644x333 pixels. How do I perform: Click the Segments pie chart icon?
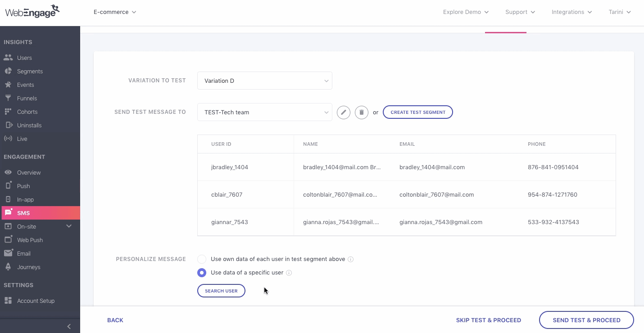click(x=8, y=71)
